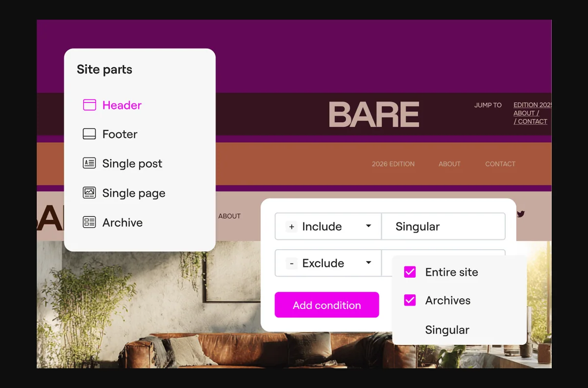Open the ABOUT link in orange header
588x388 pixels.
[x=449, y=164]
